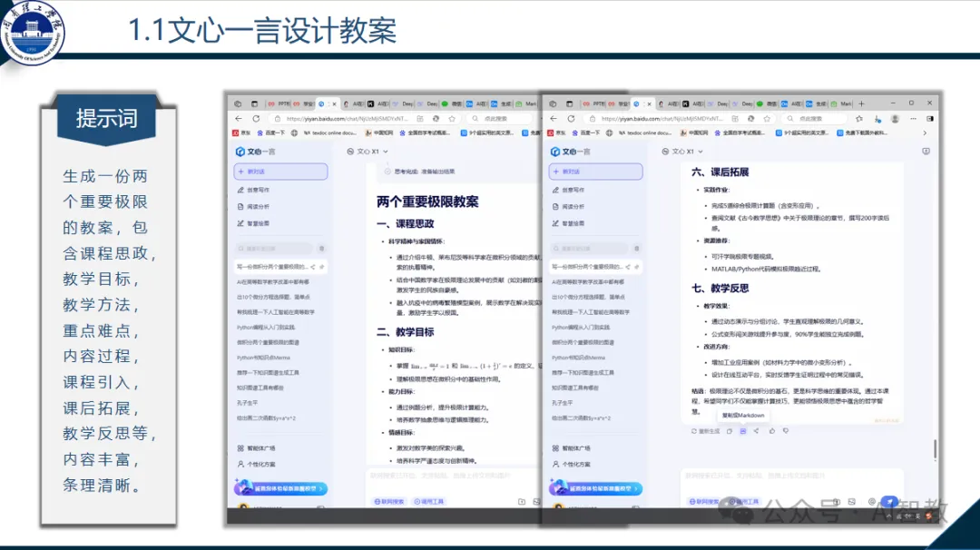Click the purple promo banner in the right window's sidebar
Image resolution: width=980 pixels, height=550 pixels.
click(x=595, y=488)
